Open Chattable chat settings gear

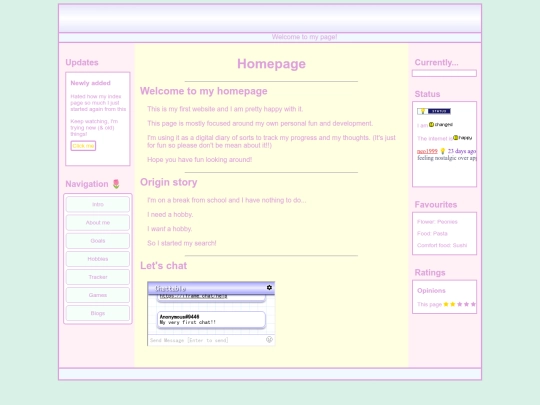[x=269, y=288]
